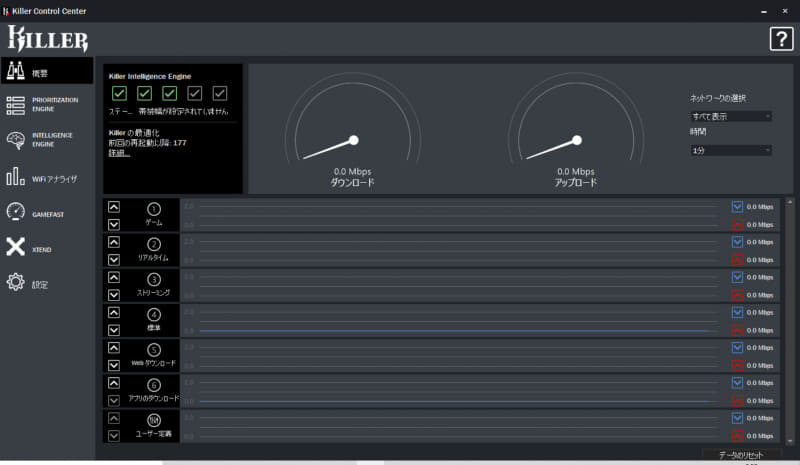Click the 0.0 Mbps download readout
The width and height of the screenshot is (800, 465).
pyautogui.click(x=353, y=172)
